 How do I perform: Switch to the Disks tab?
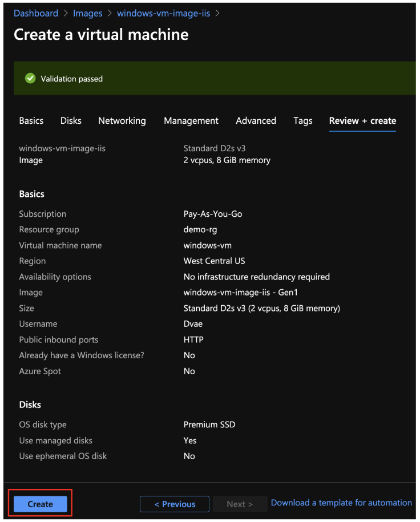pos(71,121)
